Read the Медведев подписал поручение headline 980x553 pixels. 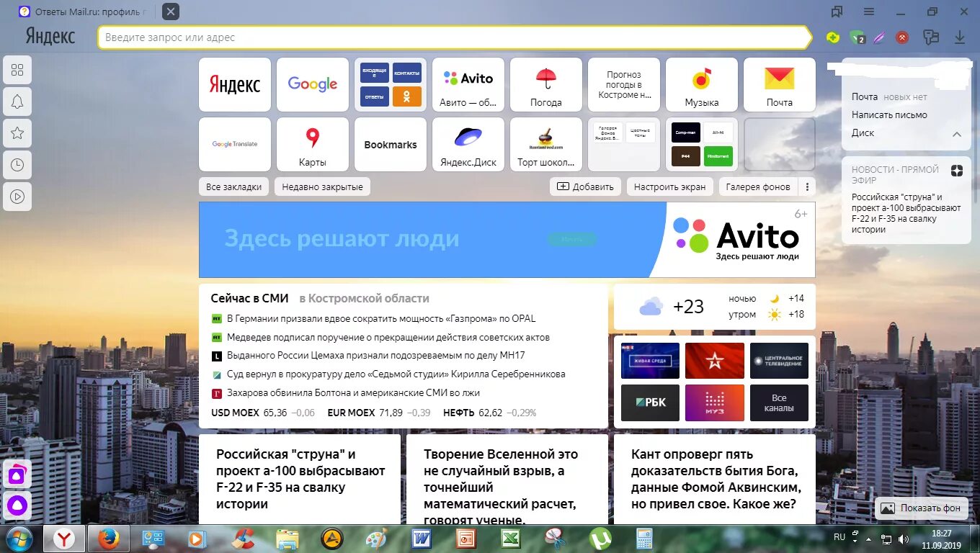click(x=388, y=337)
